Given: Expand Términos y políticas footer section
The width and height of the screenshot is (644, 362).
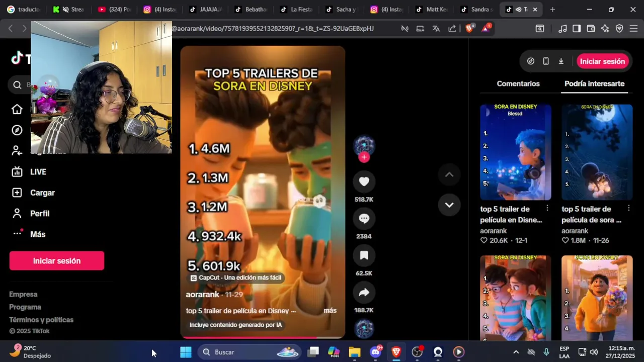Looking at the screenshot, I should 41,320.
